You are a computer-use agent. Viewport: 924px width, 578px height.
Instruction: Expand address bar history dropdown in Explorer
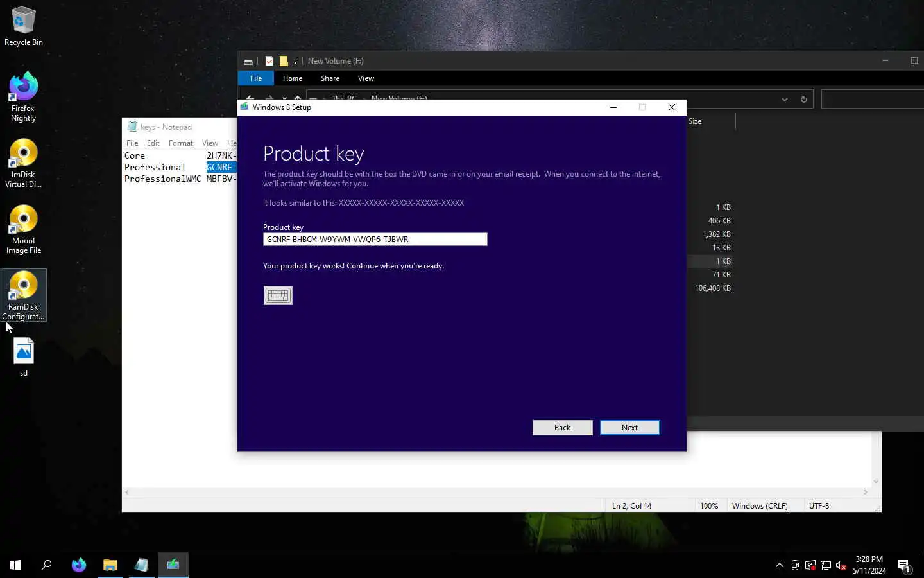pos(784,100)
